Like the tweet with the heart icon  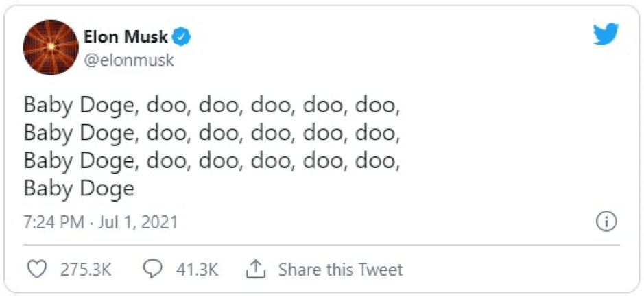[36, 270]
